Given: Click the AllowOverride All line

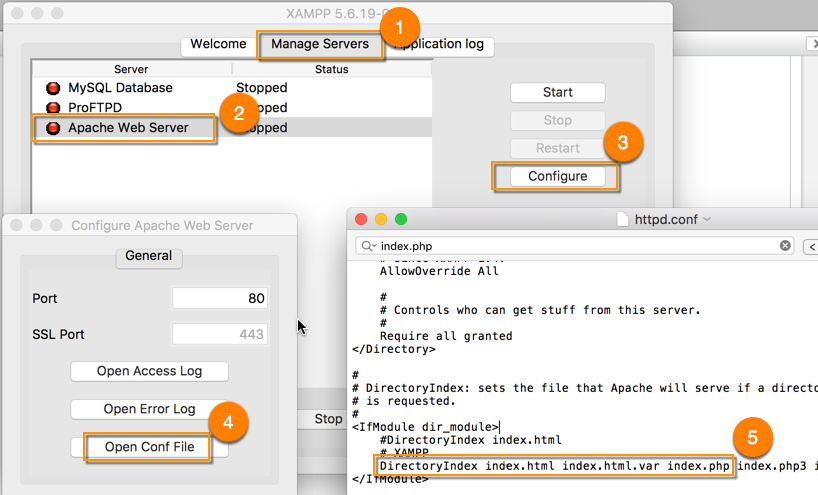Looking at the screenshot, I should [x=439, y=271].
